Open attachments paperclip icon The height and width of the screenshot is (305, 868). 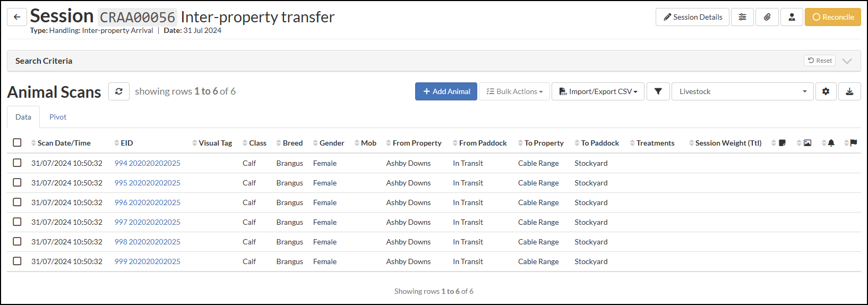[x=767, y=17]
